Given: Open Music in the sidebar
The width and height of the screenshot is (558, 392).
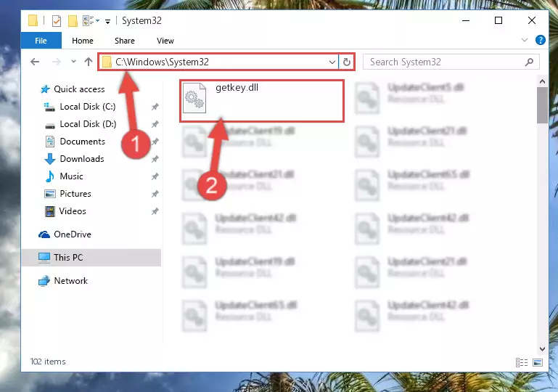Looking at the screenshot, I should coord(71,176).
